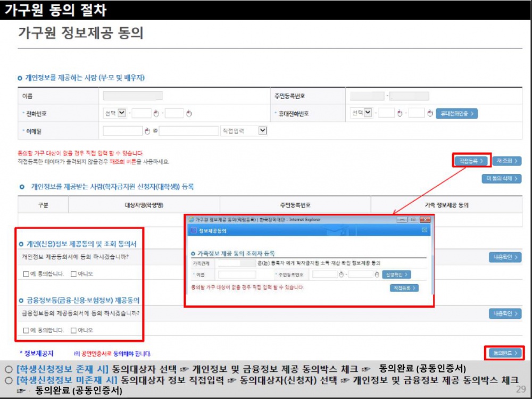Screen dimensions: 532x399
Task: Click the mouse icon beside 주민등록번호 in popup
Action: [x=341, y=275]
